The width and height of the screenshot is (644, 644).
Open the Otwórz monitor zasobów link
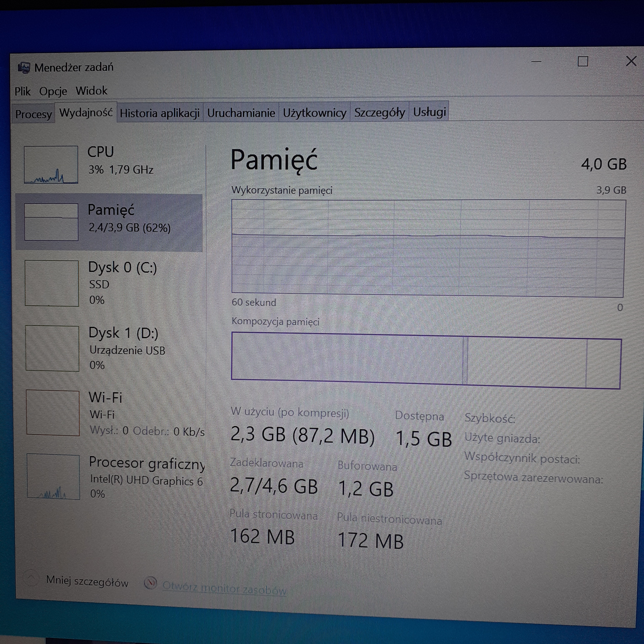[x=224, y=588]
